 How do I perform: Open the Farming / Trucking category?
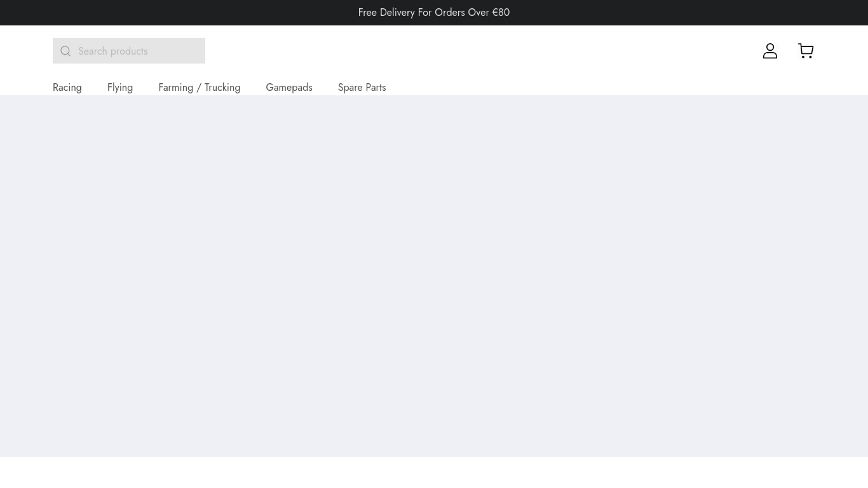pyautogui.click(x=200, y=88)
